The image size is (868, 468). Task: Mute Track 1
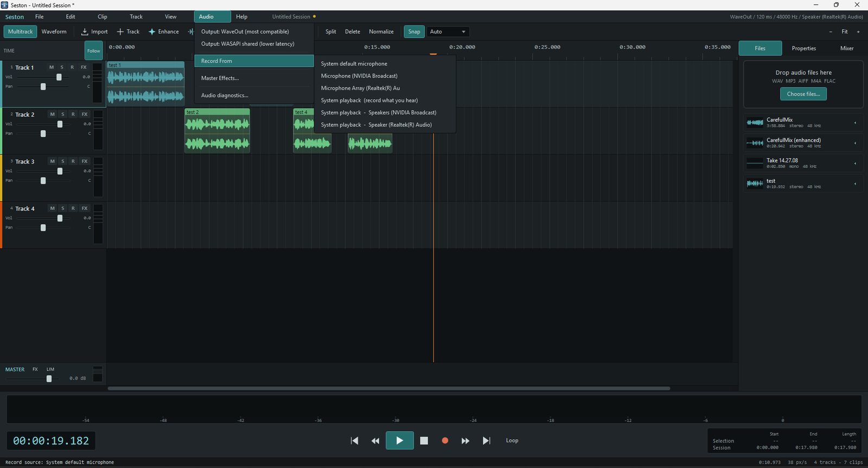click(x=52, y=67)
